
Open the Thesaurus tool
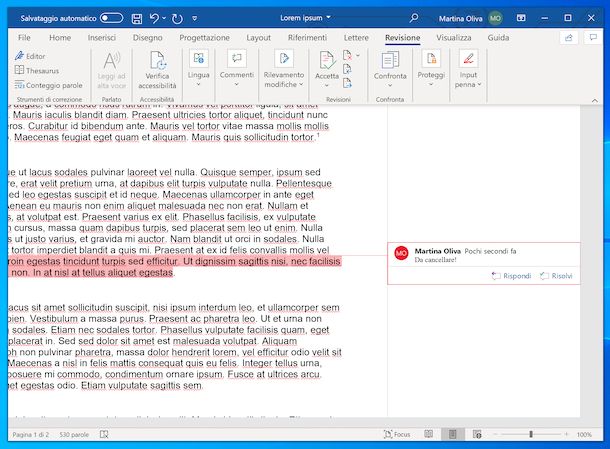37,70
